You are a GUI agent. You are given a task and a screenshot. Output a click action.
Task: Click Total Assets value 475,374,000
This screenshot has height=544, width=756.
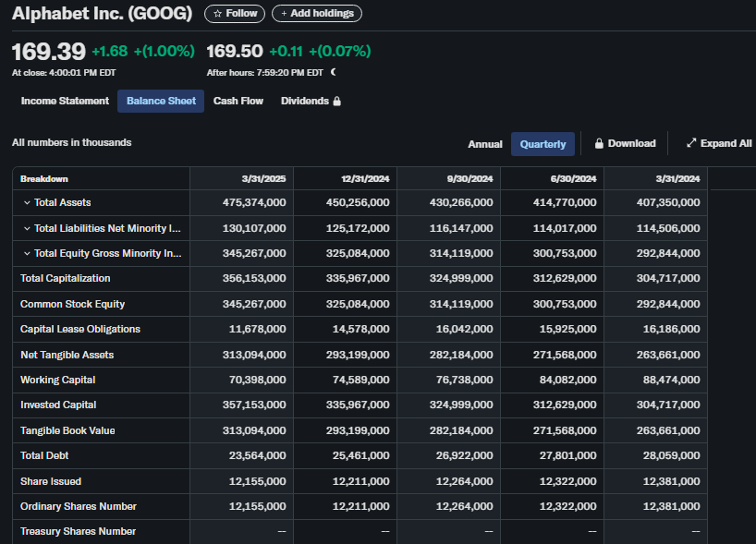[x=254, y=203]
